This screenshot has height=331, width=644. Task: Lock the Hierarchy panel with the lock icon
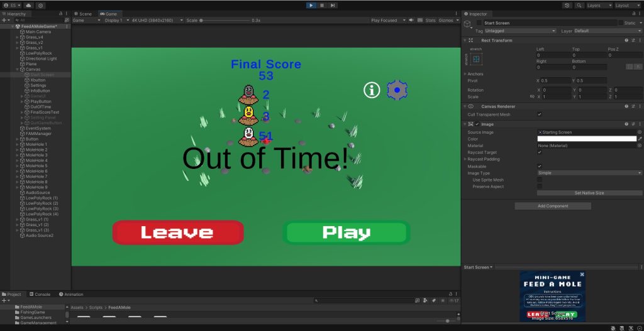[61, 14]
